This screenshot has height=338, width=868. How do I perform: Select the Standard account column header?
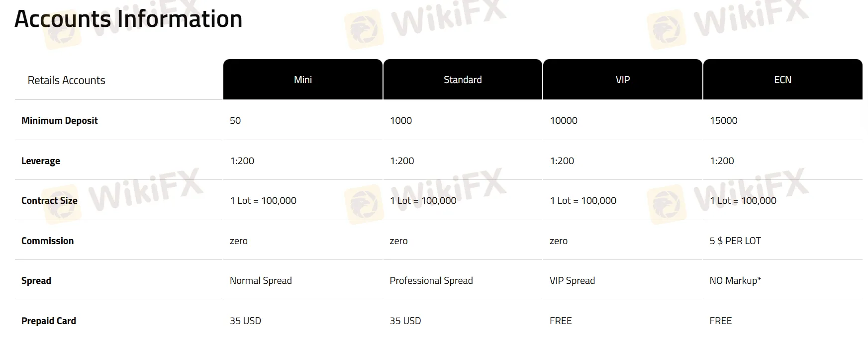(x=463, y=80)
